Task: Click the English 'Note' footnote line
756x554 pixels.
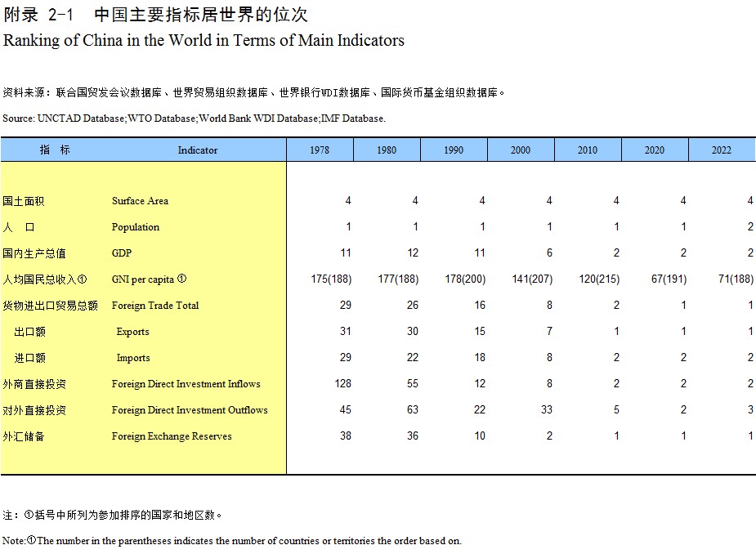Action: click(232, 541)
